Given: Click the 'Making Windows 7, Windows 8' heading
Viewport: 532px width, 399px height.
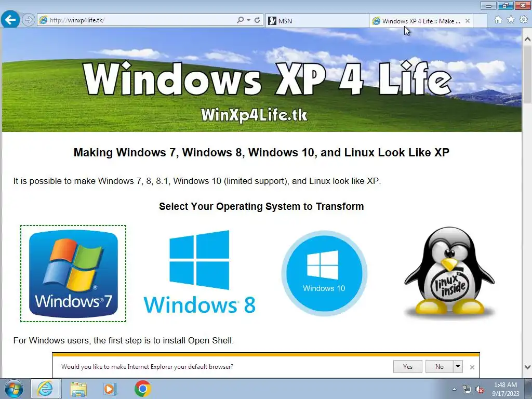Looking at the screenshot, I should pos(261,152).
